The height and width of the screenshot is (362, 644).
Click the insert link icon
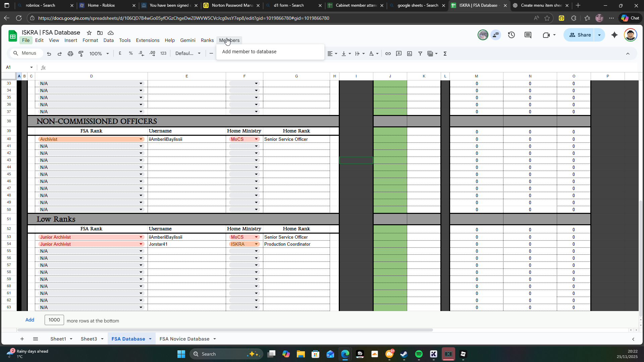click(388, 54)
